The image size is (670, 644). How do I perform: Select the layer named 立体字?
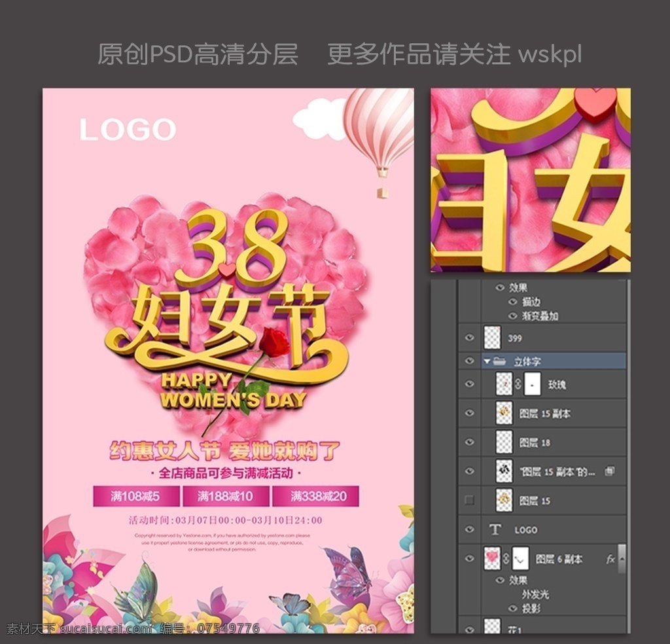click(527, 361)
